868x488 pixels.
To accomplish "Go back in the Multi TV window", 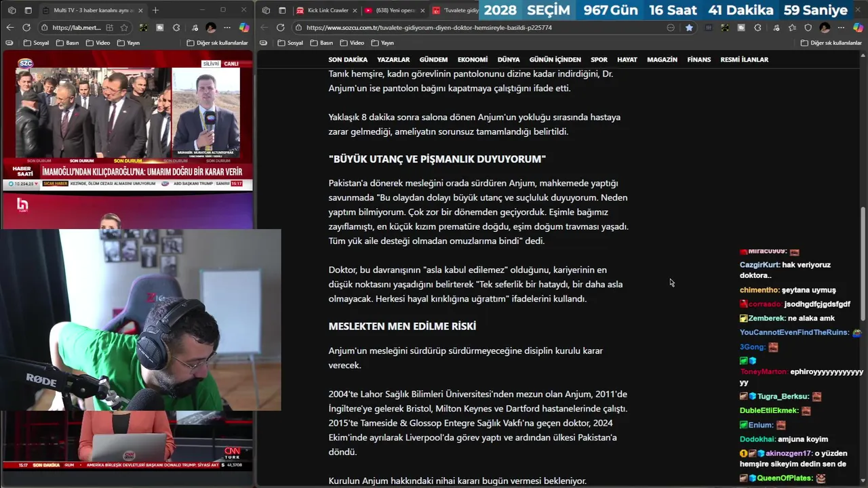I will point(9,28).
